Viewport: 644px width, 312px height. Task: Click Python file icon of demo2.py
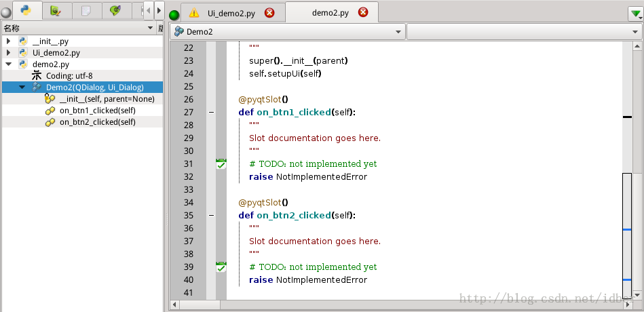[23, 64]
